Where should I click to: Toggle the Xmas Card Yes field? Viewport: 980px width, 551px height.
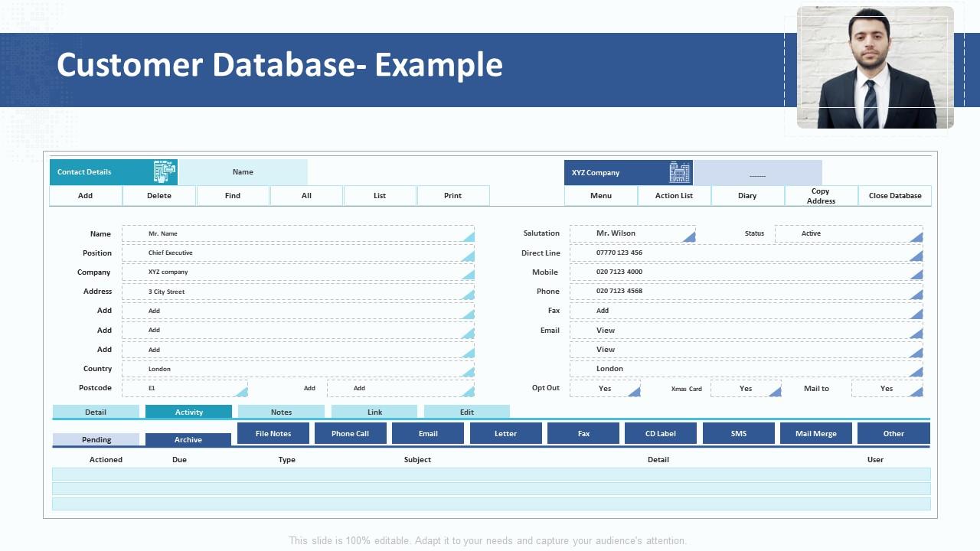point(746,389)
